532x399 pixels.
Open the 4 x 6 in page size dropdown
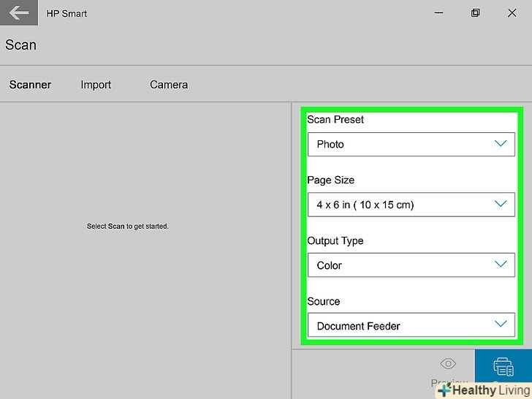point(402,205)
